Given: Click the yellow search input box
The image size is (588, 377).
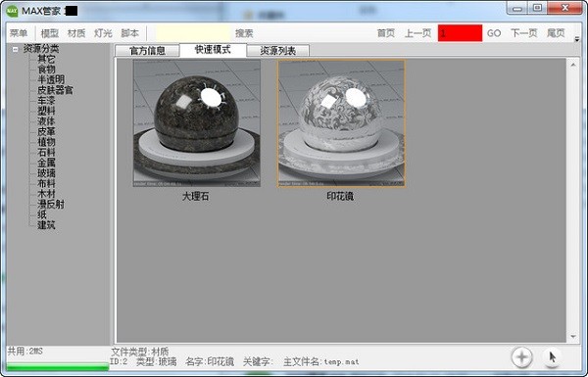Looking at the screenshot, I should pos(193,33).
